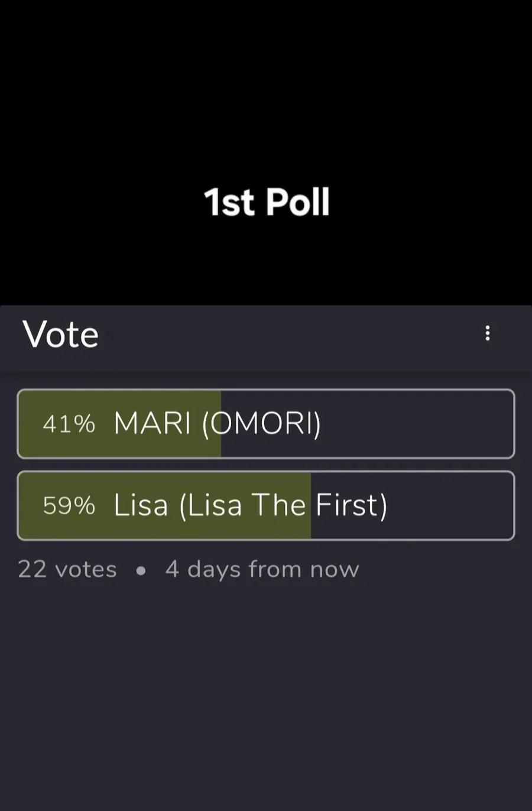The width and height of the screenshot is (532, 811).
Task: Click the 41% percentage label
Action: (x=69, y=424)
